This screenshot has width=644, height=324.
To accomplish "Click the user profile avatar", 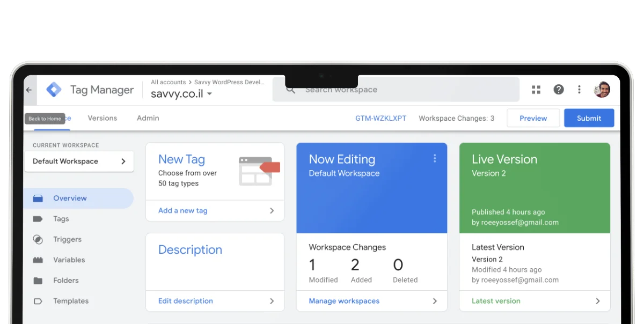I will 602,90.
